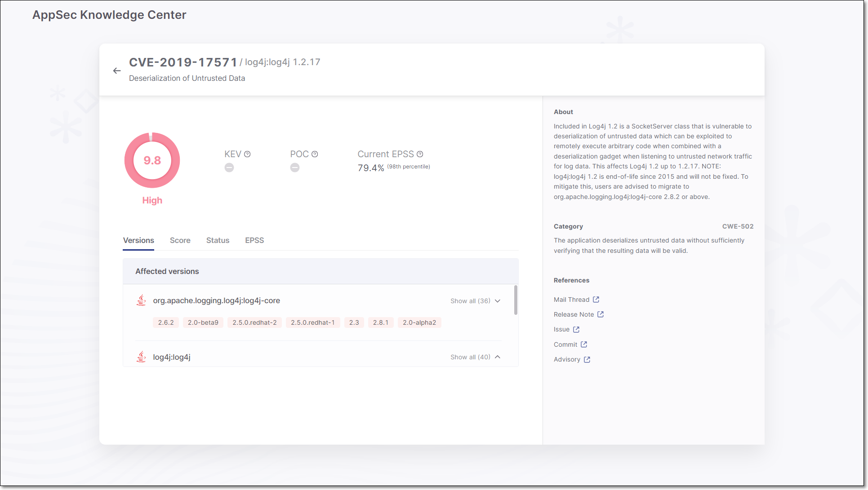Open the EPSS tab
The height and width of the screenshot is (490, 868).
254,241
